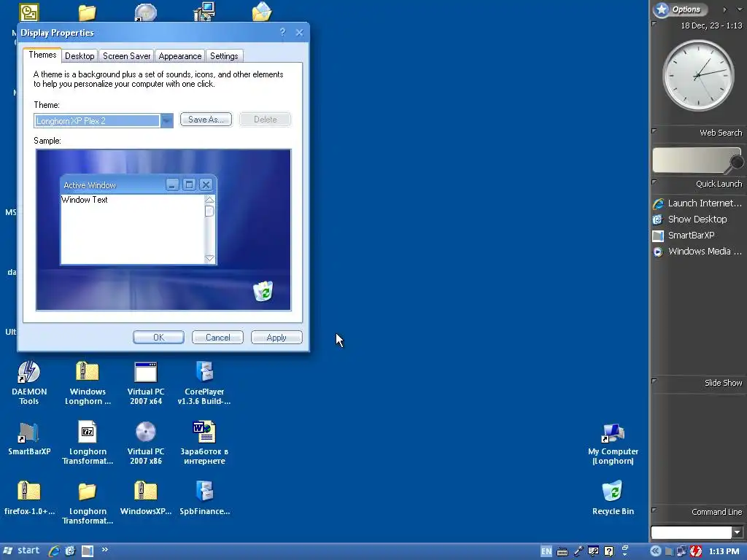Click the 1:13 PM taskbar clock

pyautogui.click(x=724, y=551)
